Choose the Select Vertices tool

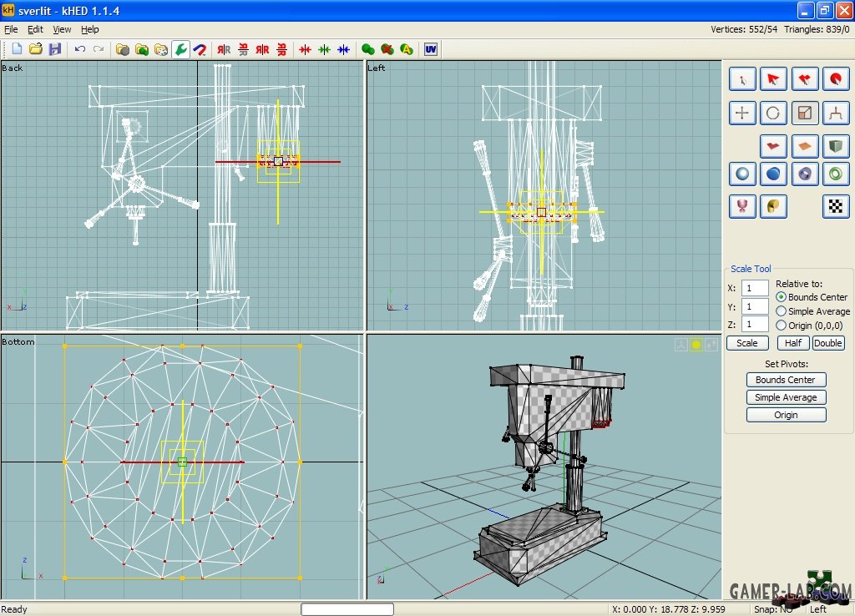pos(742,79)
